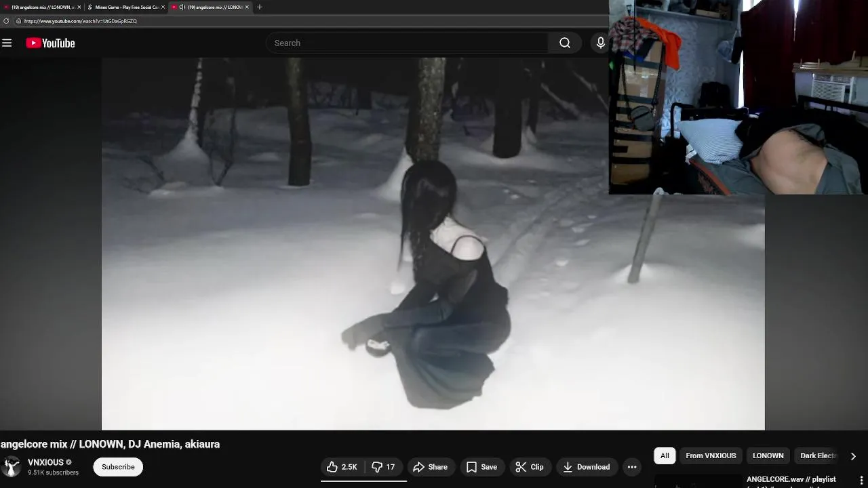Open the VNXIOUS channel avatar

coord(12,466)
